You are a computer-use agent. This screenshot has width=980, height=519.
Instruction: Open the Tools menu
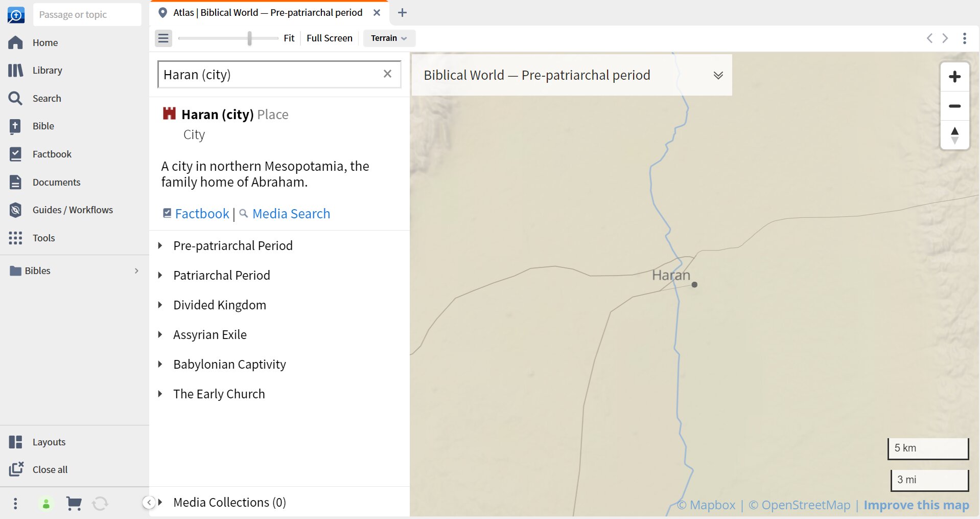[x=43, y=238]
